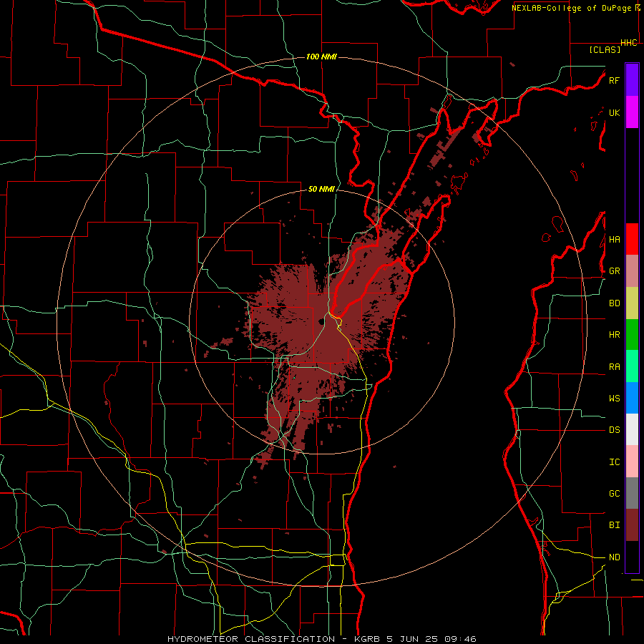Click the WS blue legend swatch
Viewport: 644px width, 644px height.
[x=632, y=398]
